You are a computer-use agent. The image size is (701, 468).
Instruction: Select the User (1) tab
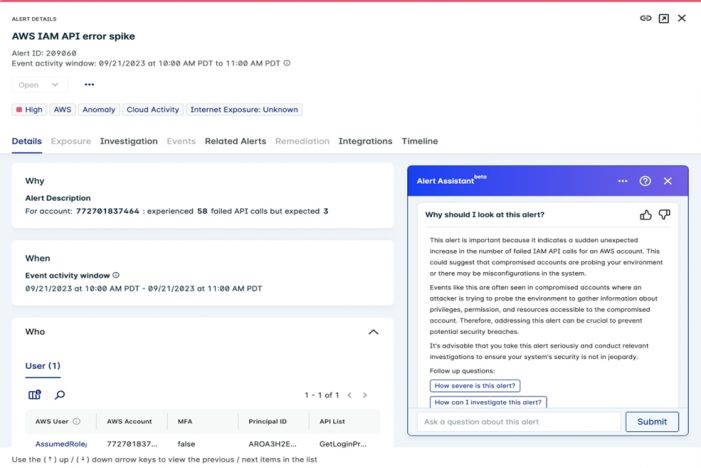click(43, 366)
